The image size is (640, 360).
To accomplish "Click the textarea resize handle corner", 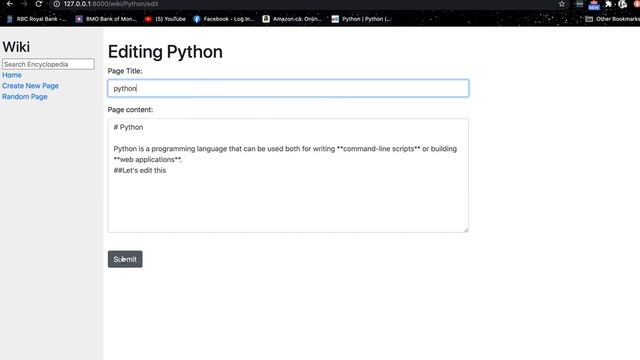I will [466, 230].
